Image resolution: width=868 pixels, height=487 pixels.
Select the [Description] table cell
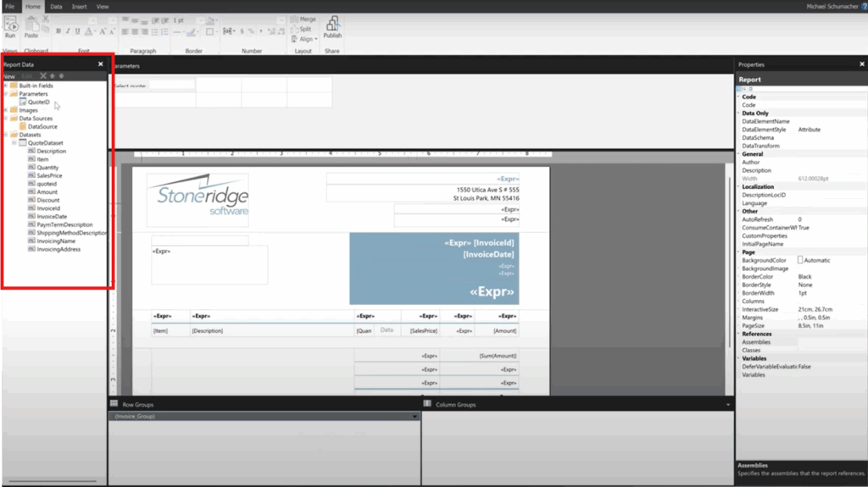[x=272, y=330]
